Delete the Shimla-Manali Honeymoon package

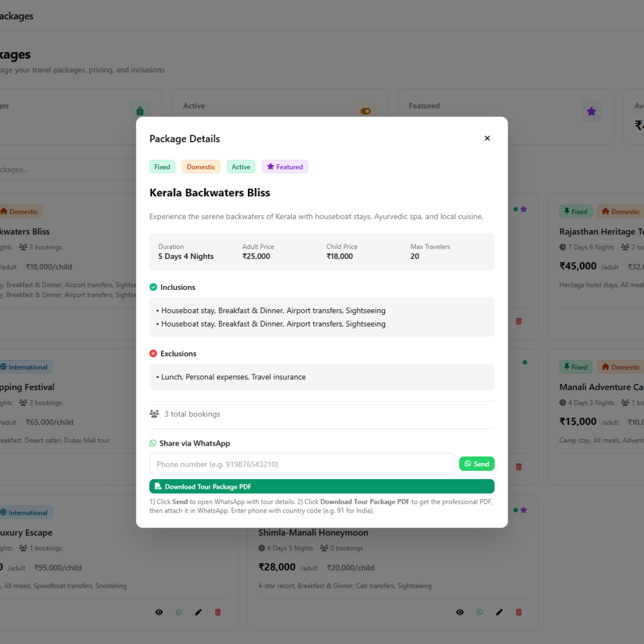click(x=518, y=612)
